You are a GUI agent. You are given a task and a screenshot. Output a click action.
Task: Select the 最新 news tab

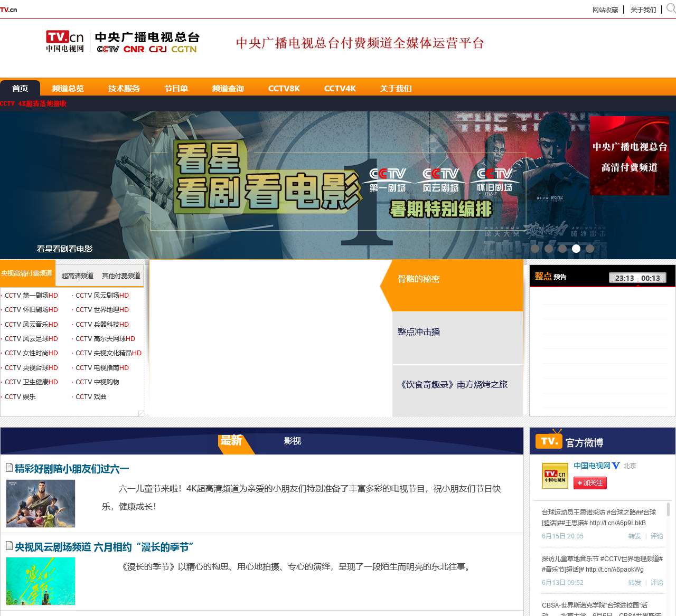(231, 440)
